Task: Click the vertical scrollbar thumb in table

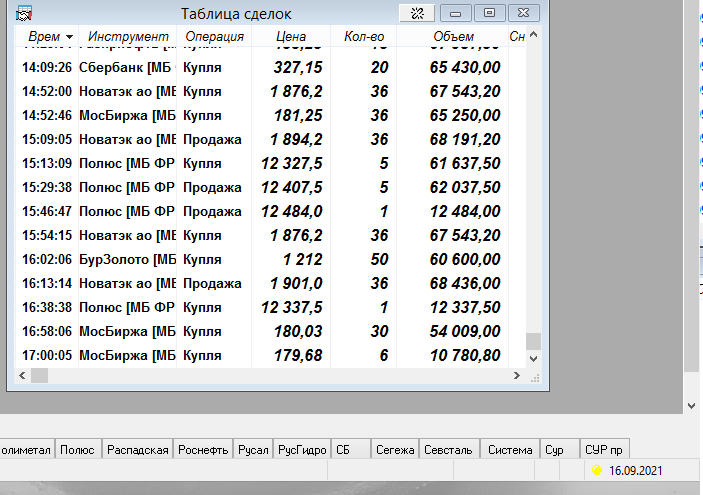Action: 533,341
